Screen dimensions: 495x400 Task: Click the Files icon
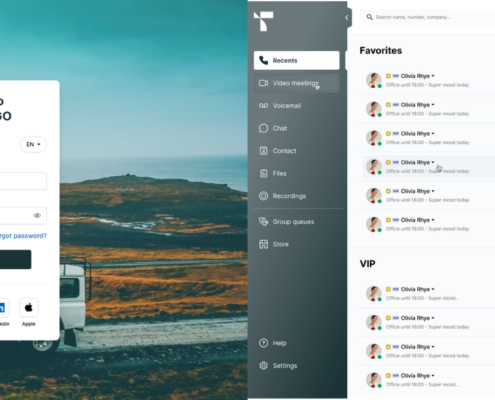coord(263,173)
